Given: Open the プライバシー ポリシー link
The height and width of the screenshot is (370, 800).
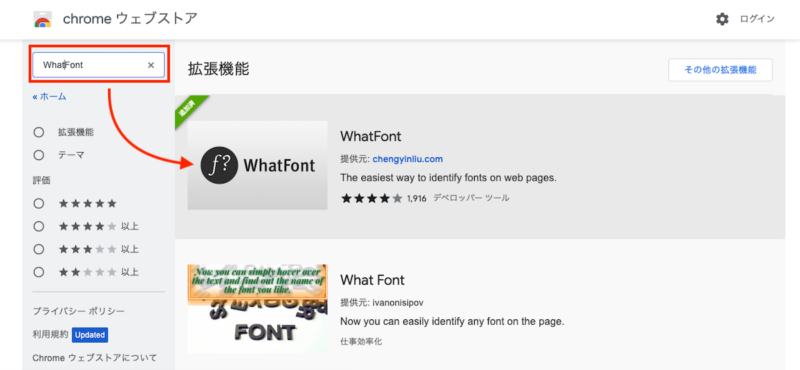Looking at the screenshot, I should (x=79, y=311).
